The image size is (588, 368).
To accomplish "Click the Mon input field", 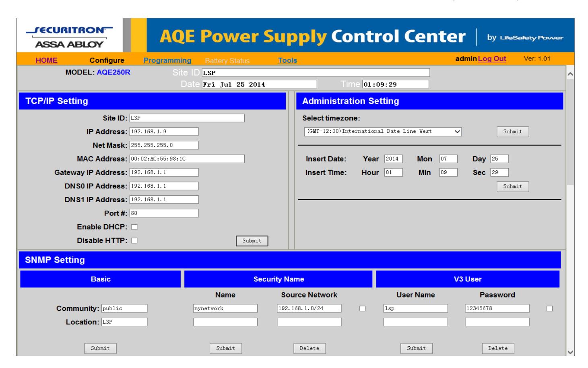I will point(448,159).
